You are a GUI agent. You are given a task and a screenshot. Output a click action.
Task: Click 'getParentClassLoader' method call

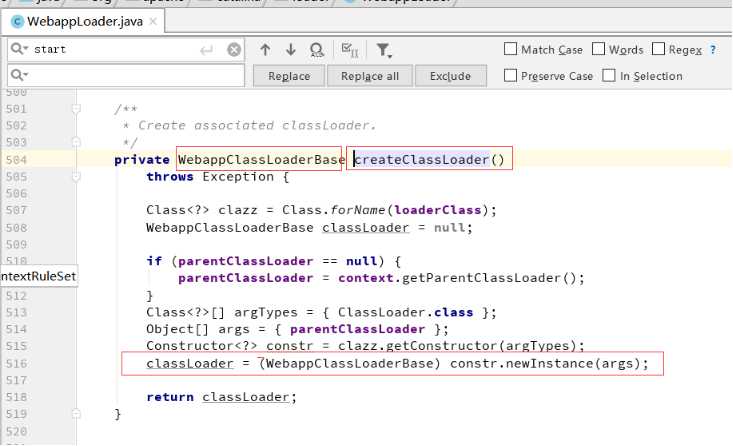click(x=481, y=278)
